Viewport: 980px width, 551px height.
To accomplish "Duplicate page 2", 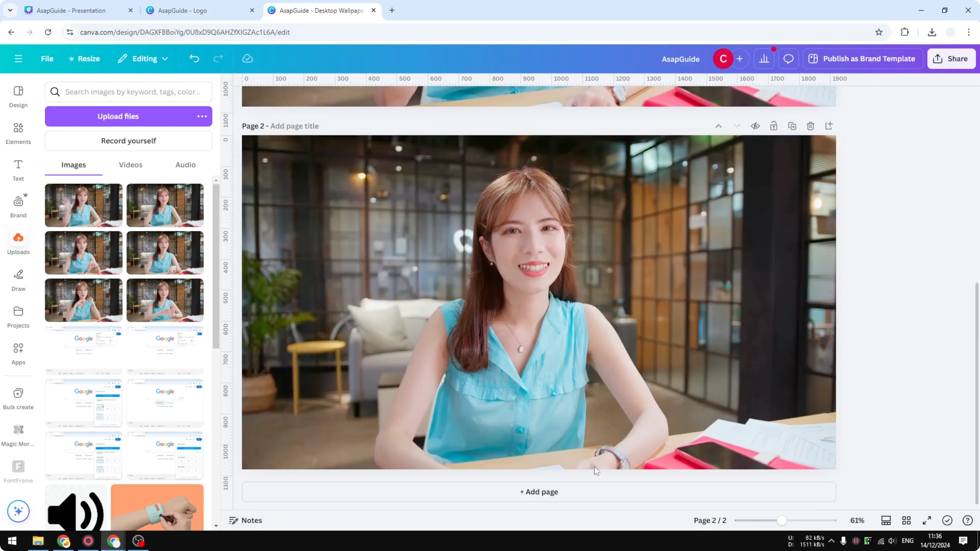I will (x=792, y=126).
